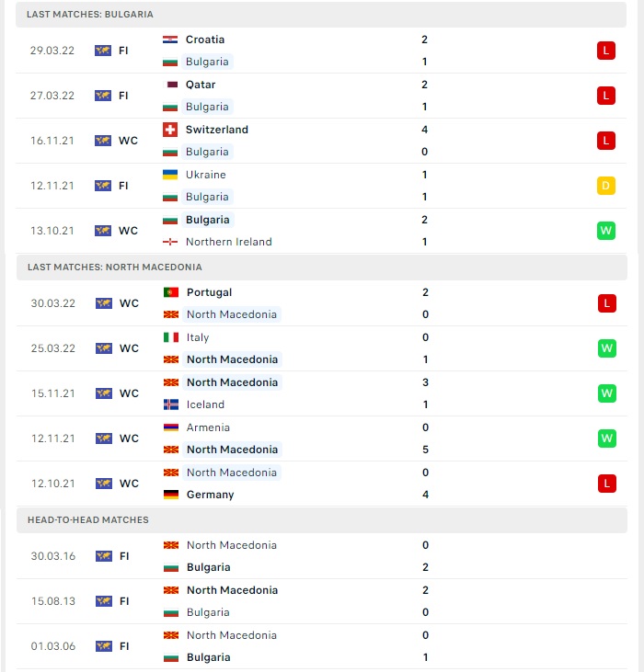Open the Armenia team link

point(208,427)
